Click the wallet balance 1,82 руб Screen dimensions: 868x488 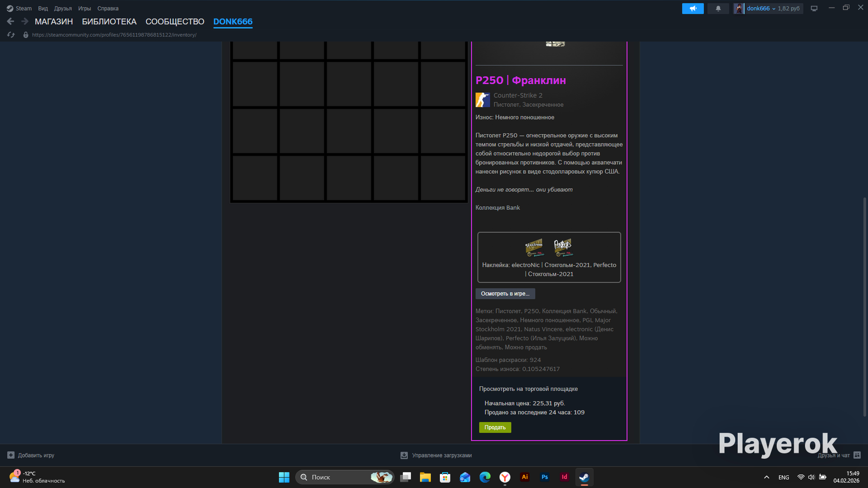coord(789,8)
